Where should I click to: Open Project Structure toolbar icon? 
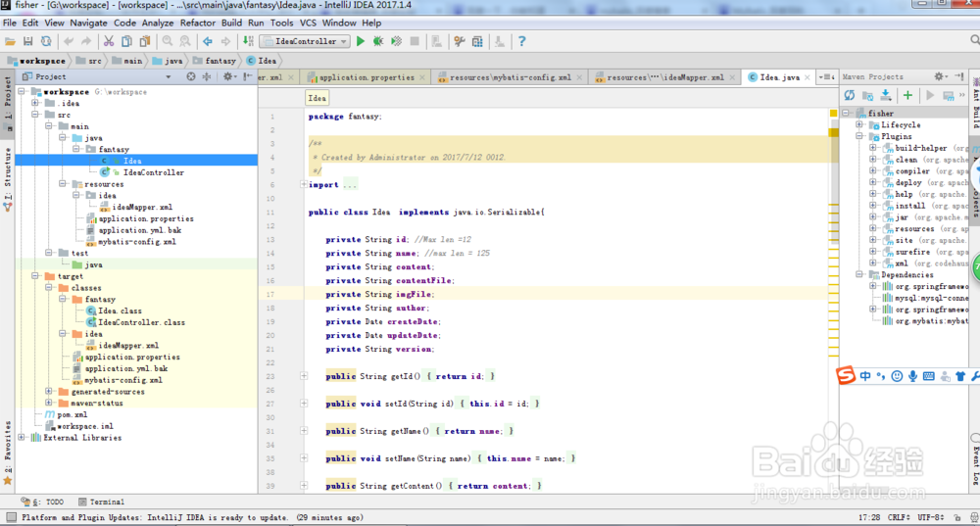(x=477, y=42)
